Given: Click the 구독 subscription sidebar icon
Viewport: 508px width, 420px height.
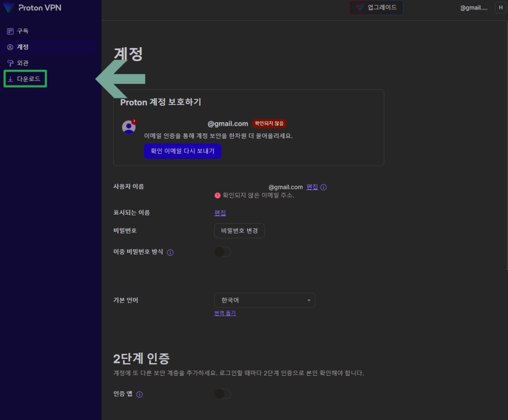Looking at the screenshot, I should (10, 31).
